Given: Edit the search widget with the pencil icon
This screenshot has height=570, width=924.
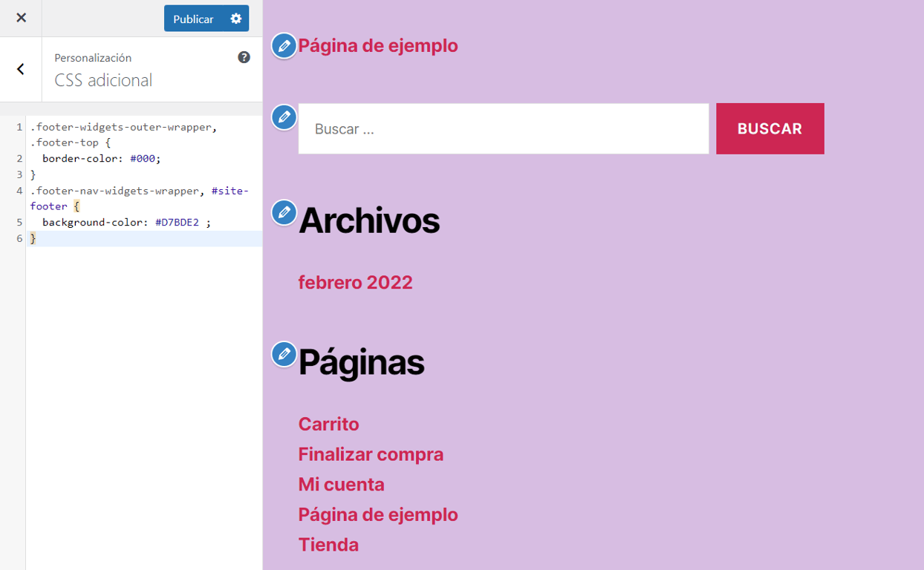Looking at the screenshot, I should 283,117.
